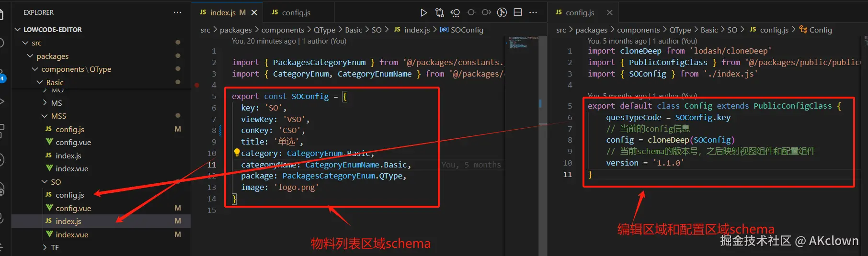Click 'Config' class symbol in right breadcrumb

click(x=820, y=30)
